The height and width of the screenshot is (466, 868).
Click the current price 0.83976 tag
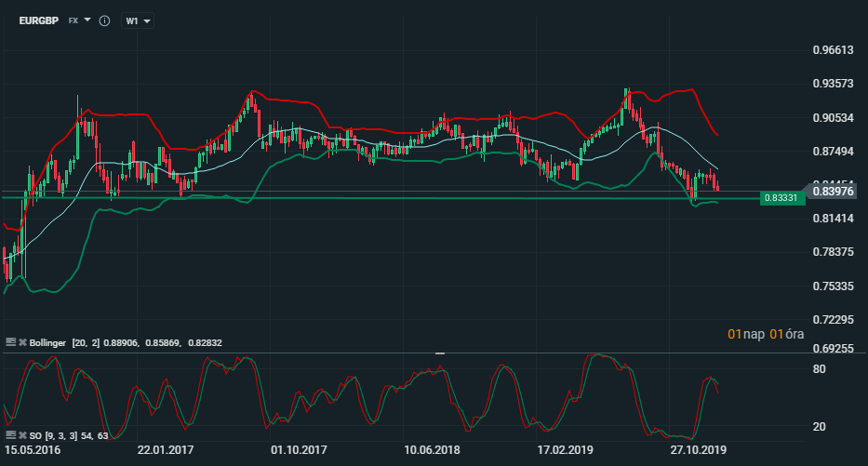(807, 191)
